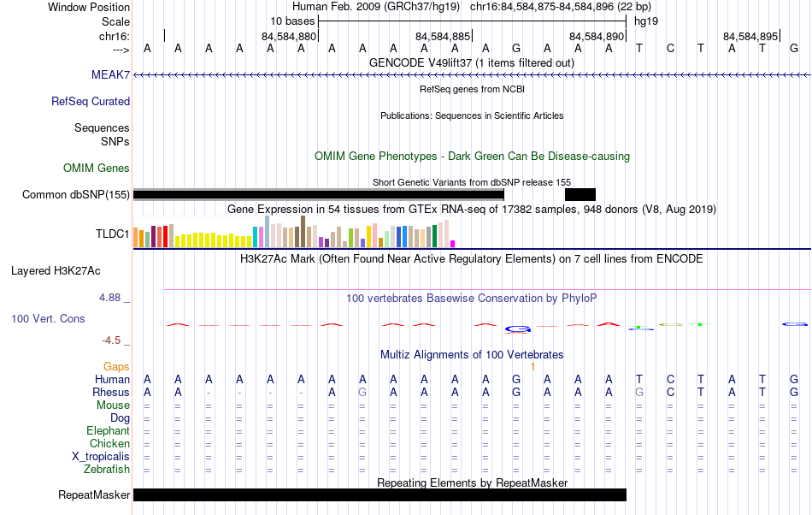This screenshot has height=515, width=812.
Task: Click the light blue tall GTEx bar
Action: (268, 232)
